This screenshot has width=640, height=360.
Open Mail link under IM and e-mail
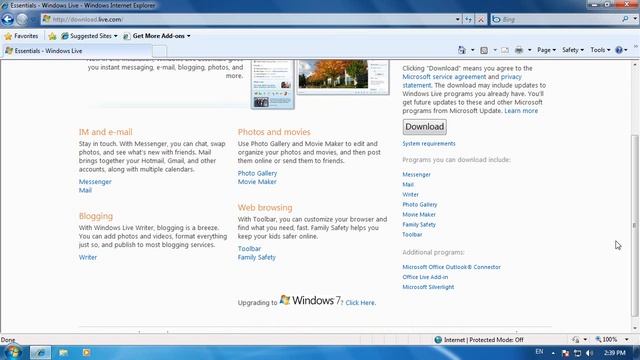[85, 191]
